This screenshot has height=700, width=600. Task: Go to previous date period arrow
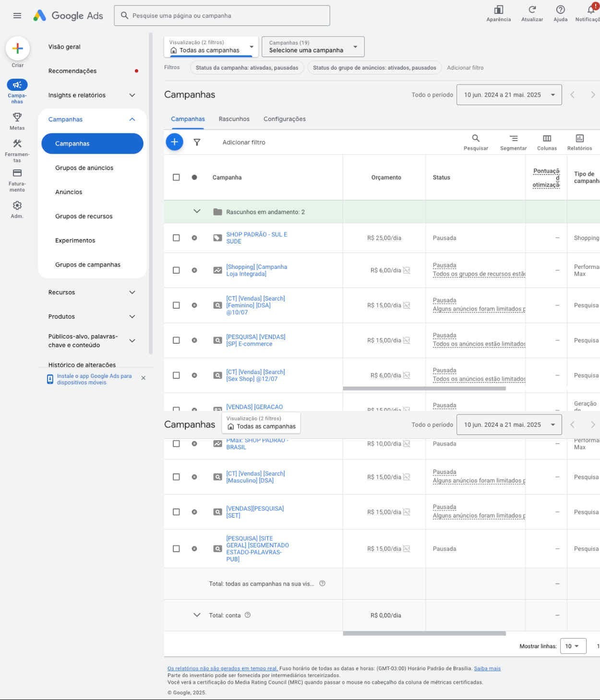coord(572,95)
